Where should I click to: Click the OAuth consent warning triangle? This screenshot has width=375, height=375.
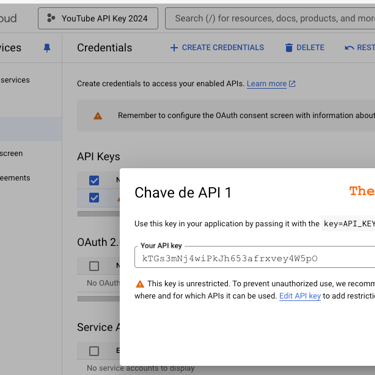point(98,116)
